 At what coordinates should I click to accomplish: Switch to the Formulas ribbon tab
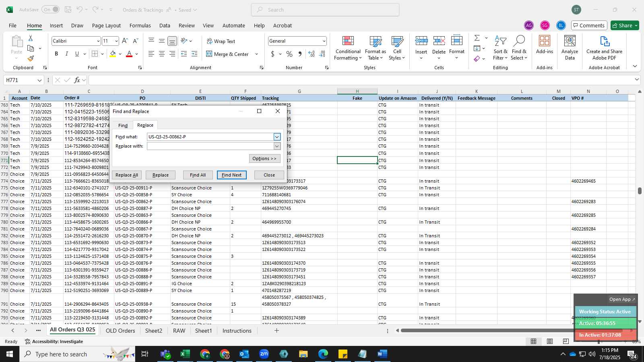[140, 25]
